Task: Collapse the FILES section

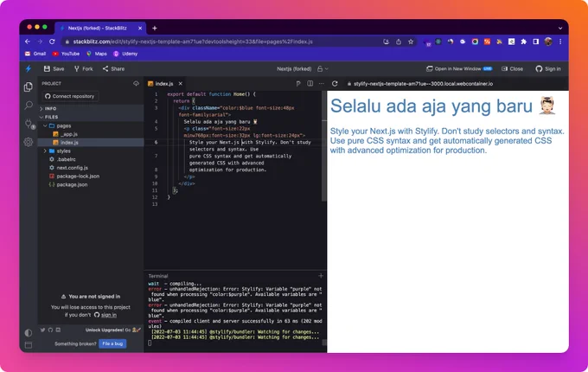Action: pyautogui.click(x=91, y=117)
